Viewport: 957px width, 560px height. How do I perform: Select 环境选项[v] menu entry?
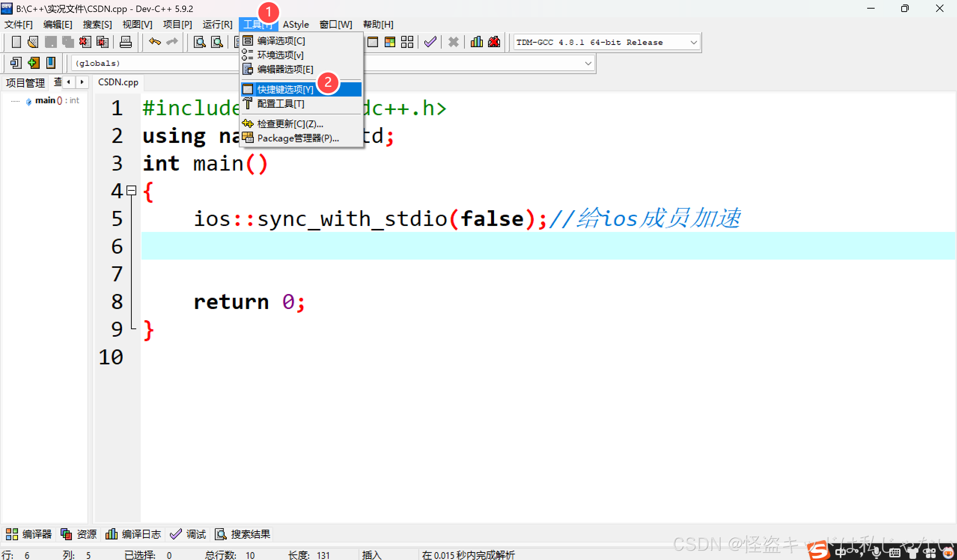click(301, 55)
